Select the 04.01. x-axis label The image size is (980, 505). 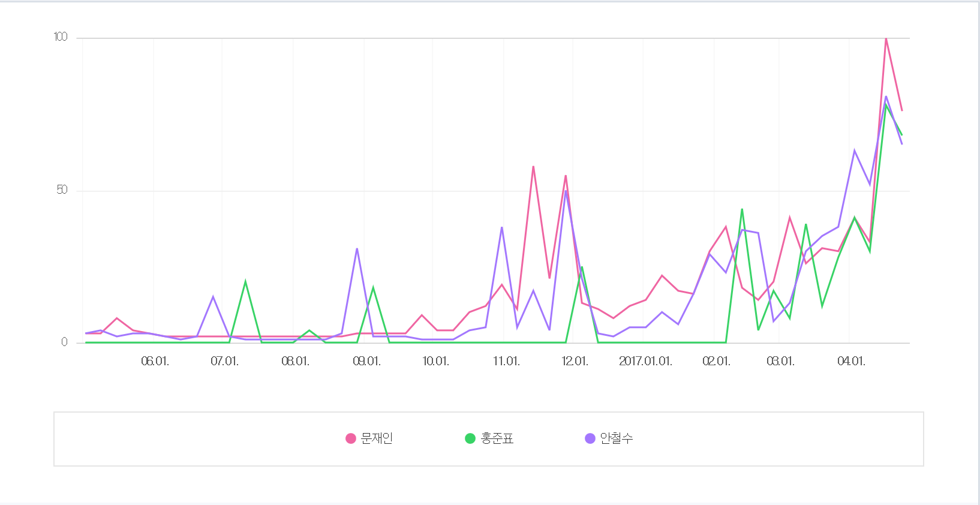(851, 361)
